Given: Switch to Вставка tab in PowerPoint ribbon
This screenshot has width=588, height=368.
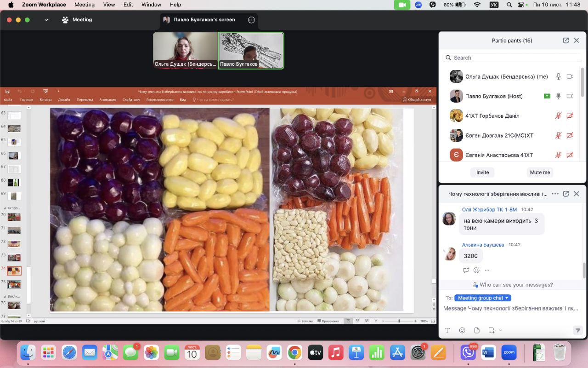Looking at the screenshot, I should (45, 100).
